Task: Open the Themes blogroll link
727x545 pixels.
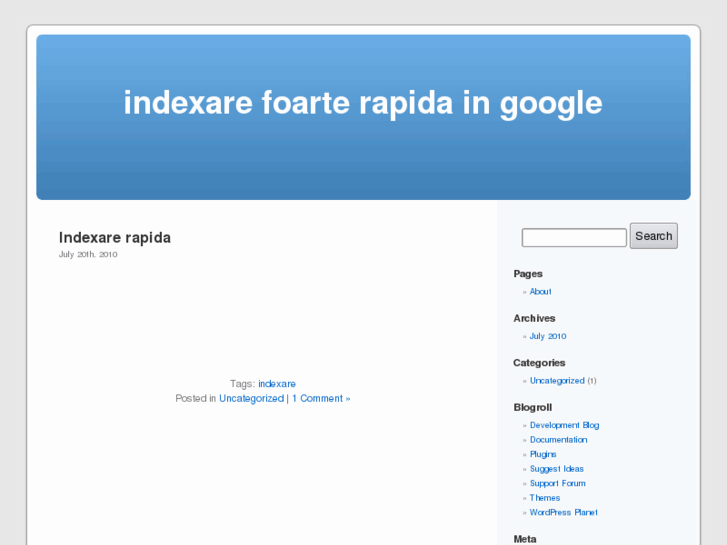Action: coord(545,498)
